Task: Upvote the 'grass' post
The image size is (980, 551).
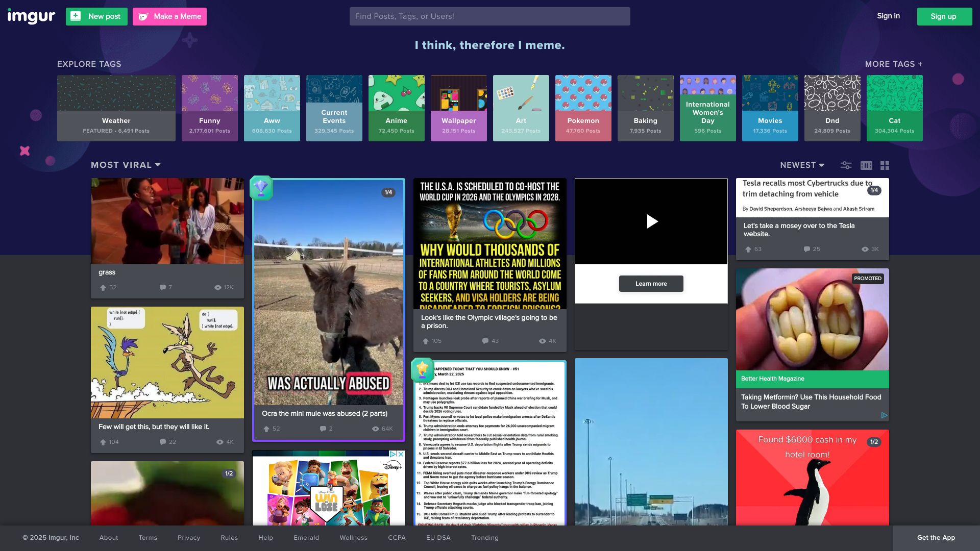Action: coord(103,288)
